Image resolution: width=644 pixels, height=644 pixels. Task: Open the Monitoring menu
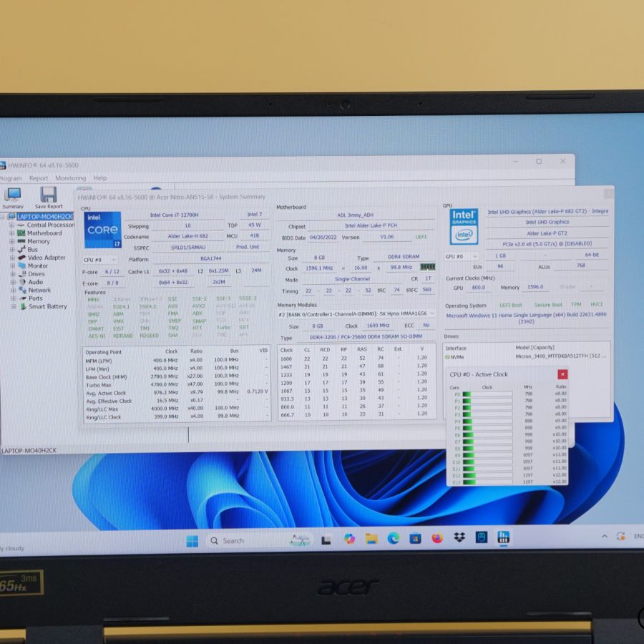coord(71,178)
